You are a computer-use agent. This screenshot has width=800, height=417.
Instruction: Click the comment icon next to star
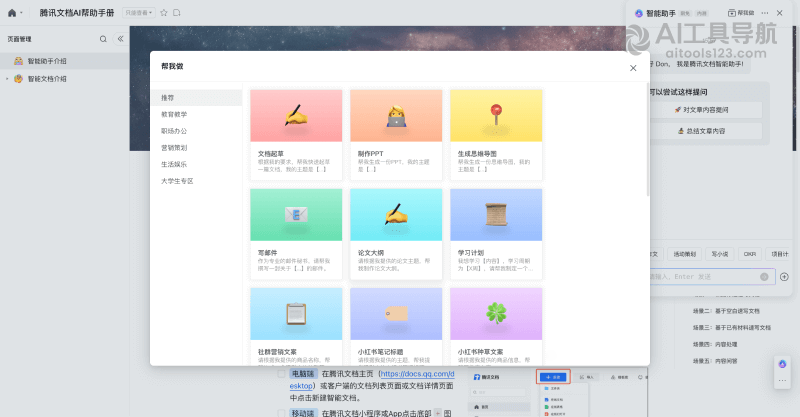[x=177, y=13]
